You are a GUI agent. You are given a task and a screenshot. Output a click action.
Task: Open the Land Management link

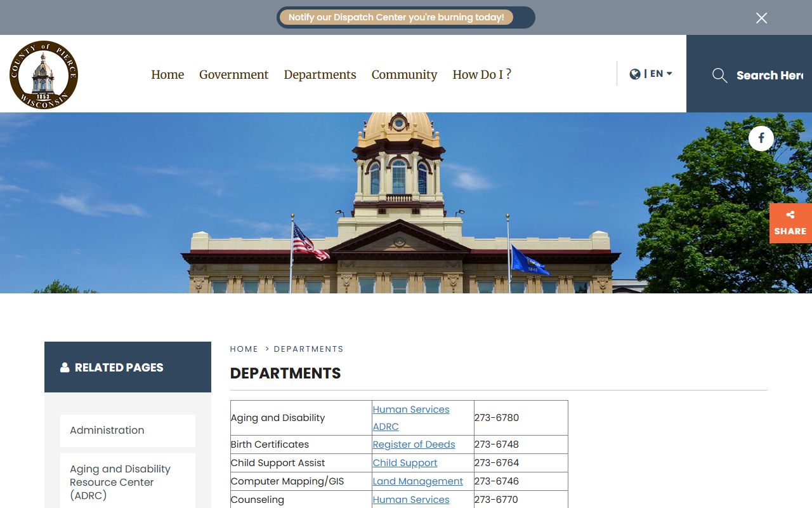(x=417, y=481)
